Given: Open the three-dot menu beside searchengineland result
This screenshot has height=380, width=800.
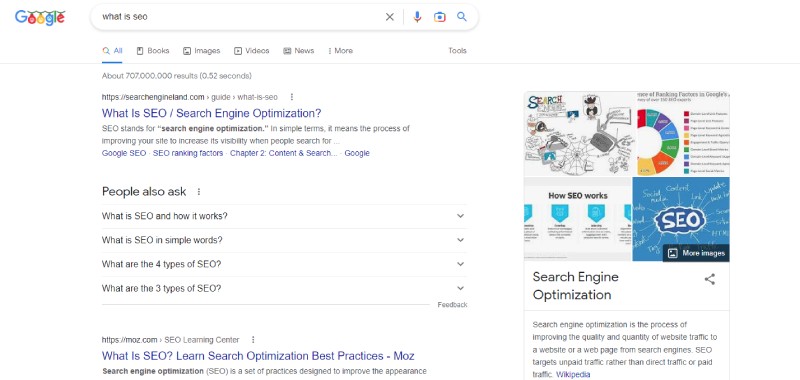Looking at the screenshot, I should (x=292, y=97).
